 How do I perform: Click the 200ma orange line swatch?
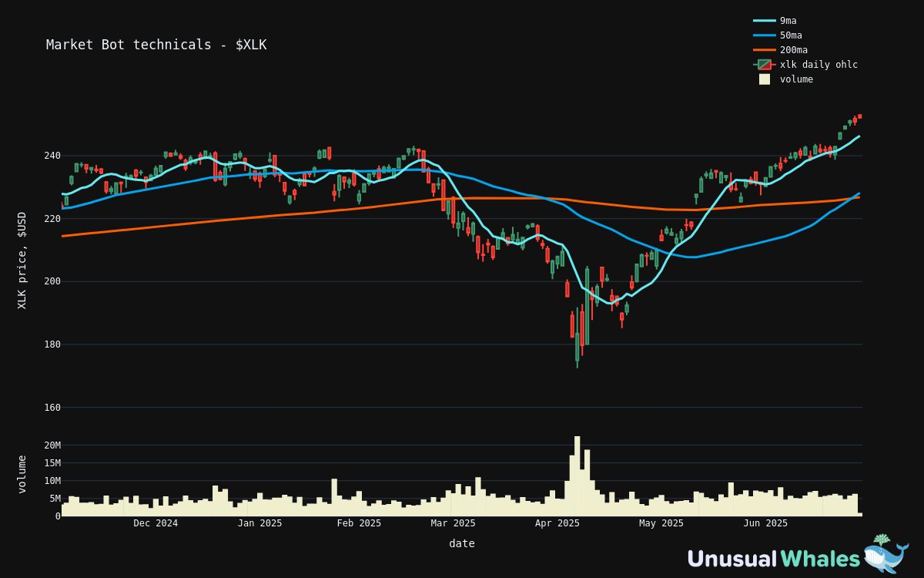765,50
